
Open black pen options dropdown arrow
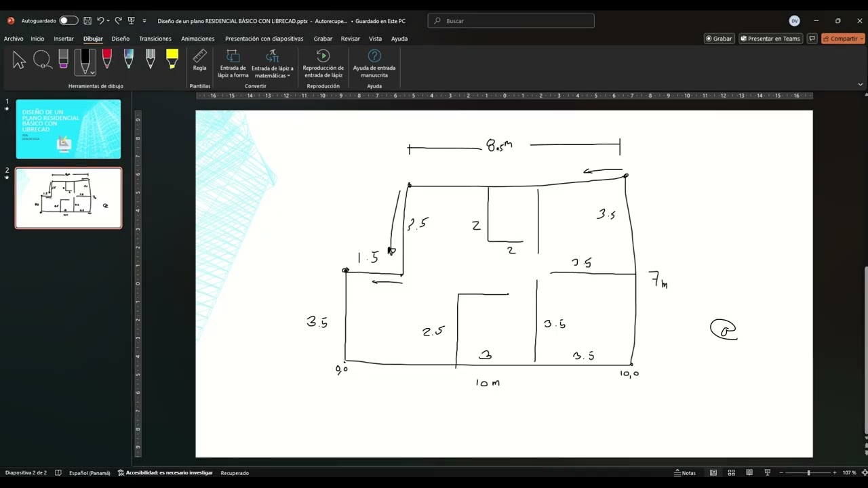pyautogui.click(x=92, y=72)
